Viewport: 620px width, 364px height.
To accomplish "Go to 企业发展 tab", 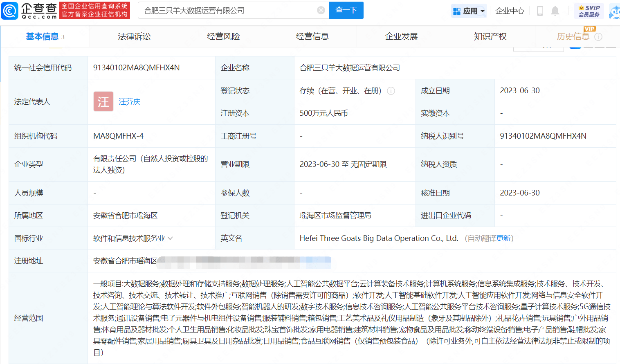I will 402,36.
